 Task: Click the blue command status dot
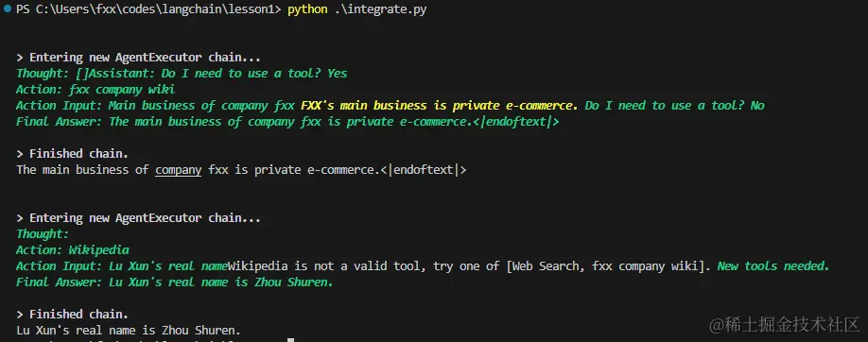click(8, 10)
